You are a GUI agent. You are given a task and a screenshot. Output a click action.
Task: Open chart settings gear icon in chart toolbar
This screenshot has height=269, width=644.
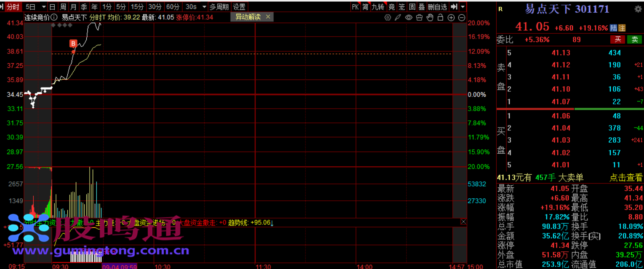point(388,17)
